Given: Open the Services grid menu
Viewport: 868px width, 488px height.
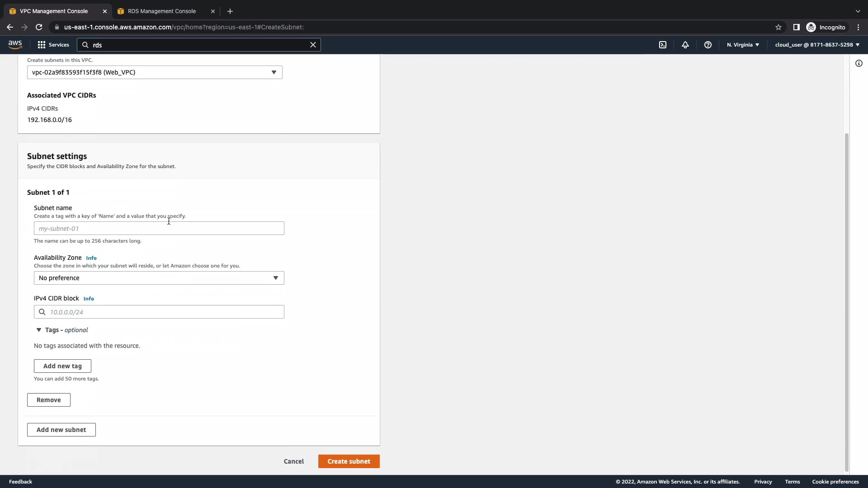Looking at the screenshot, I should [53, 45].
